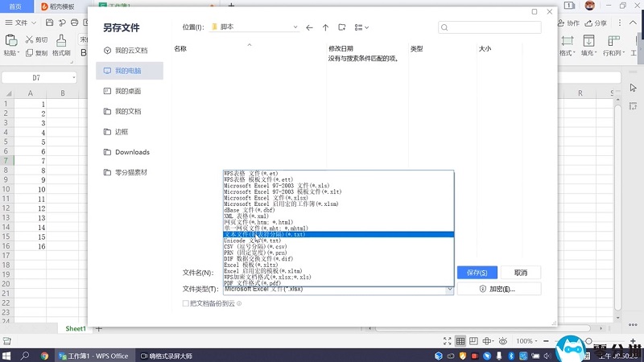Click the back arrow in save dialog
The height and width of the screenshot is (362, 644).
click(x=309, y=27)
